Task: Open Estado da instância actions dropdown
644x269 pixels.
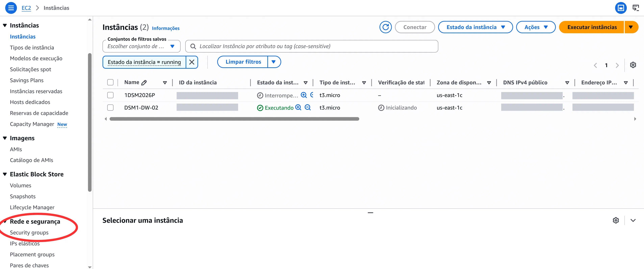Action: [475, 27]
